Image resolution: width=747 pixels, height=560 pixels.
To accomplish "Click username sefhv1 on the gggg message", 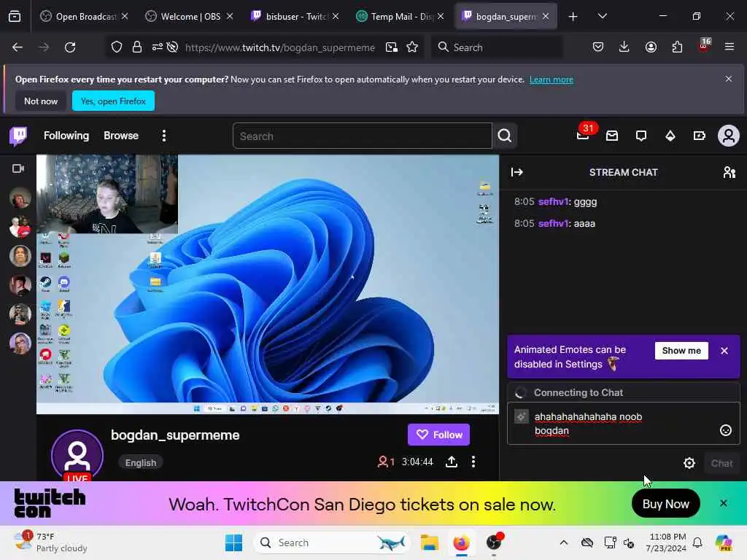I will tap(554, 202).
